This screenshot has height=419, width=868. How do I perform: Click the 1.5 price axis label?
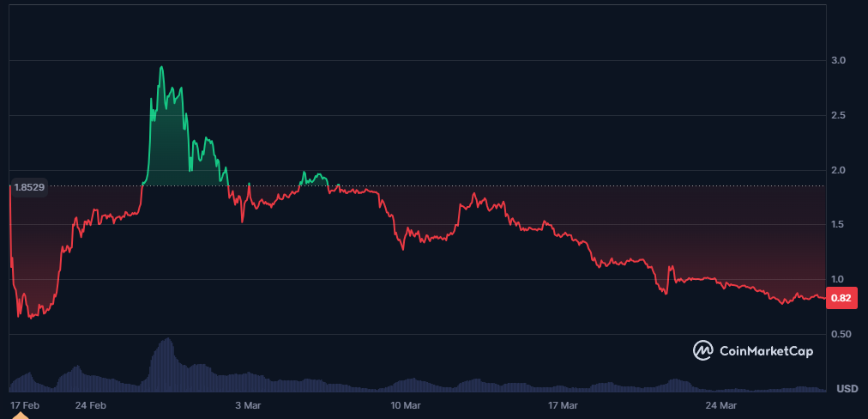(838, 224)
